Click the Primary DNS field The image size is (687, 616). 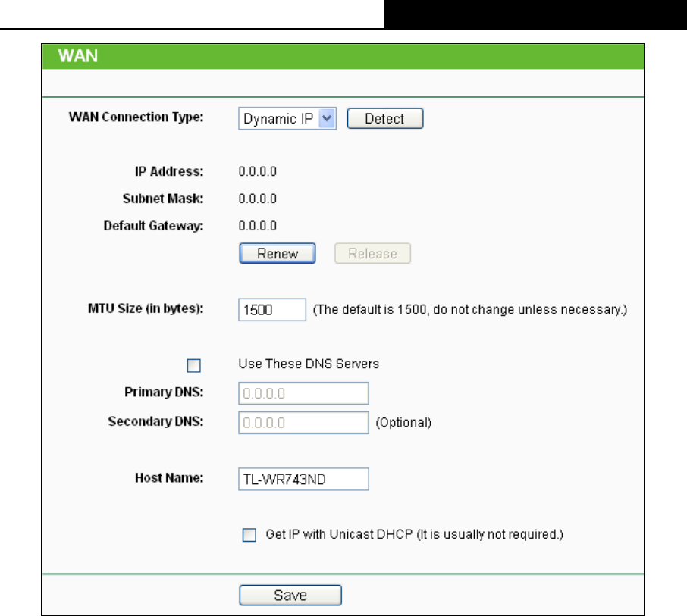tap(303, 393)
